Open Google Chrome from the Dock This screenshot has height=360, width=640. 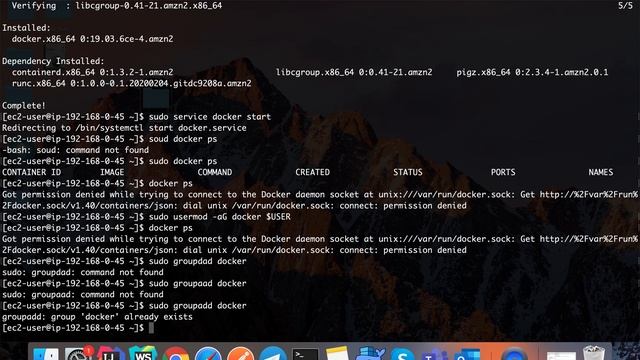click(x=176, y=354)
